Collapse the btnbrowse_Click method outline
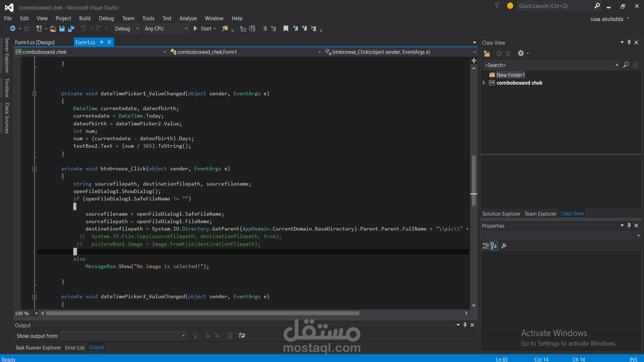644x362 pixels. [34, 169]
